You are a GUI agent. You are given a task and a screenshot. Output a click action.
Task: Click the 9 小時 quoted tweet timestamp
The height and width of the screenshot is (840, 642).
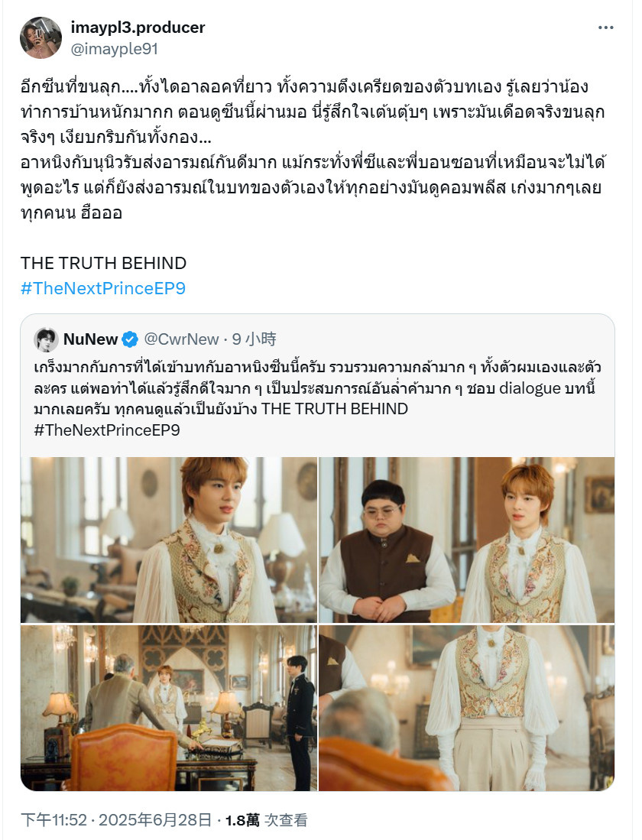pos(254,339)
